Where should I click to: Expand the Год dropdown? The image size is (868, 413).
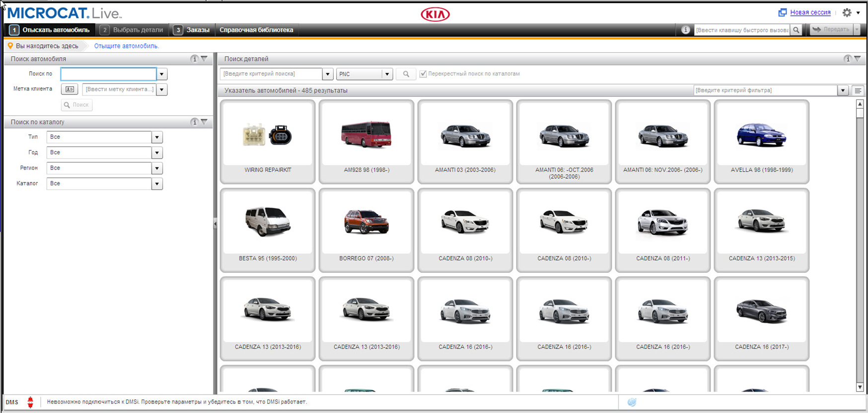coord(157,153)
